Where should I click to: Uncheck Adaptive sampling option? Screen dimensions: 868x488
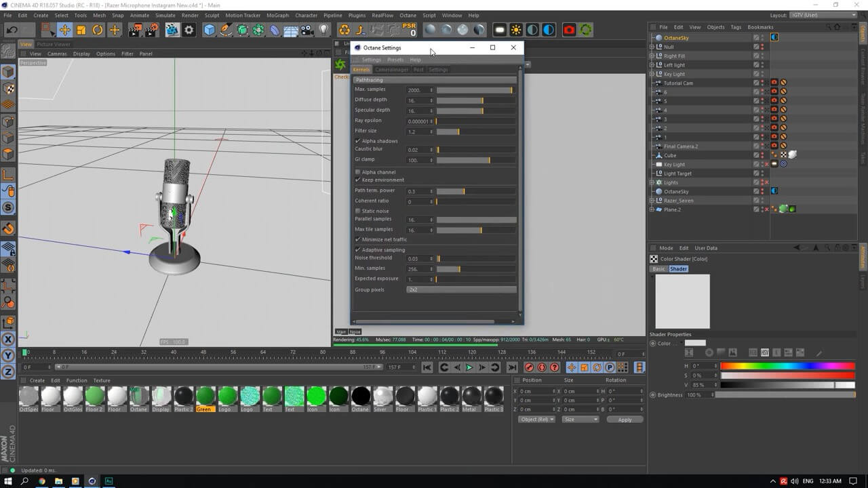[358, 250]
